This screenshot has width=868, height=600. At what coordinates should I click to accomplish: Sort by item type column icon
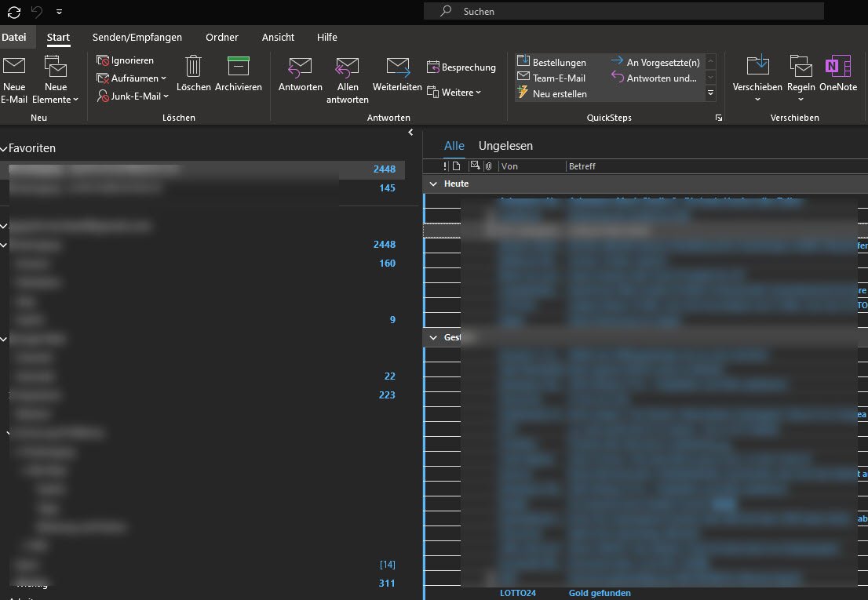456,166
